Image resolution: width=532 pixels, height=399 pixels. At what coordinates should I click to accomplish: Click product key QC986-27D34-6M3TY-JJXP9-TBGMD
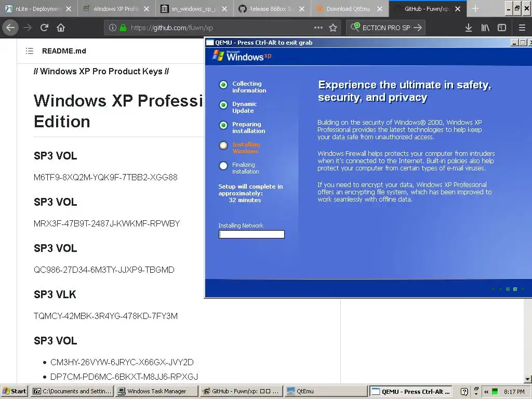pyautogui.click(x=104, y=270)
